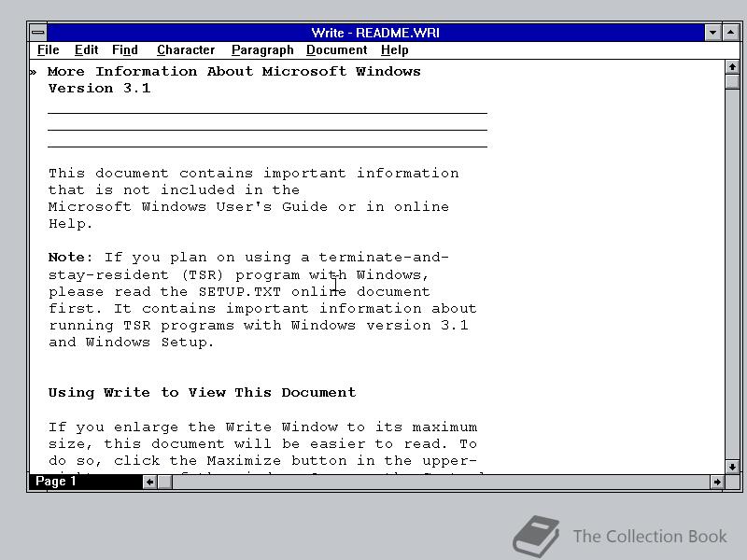Open the File menu
Viewport: 747px width, 560px height.
tap(49, 50)
